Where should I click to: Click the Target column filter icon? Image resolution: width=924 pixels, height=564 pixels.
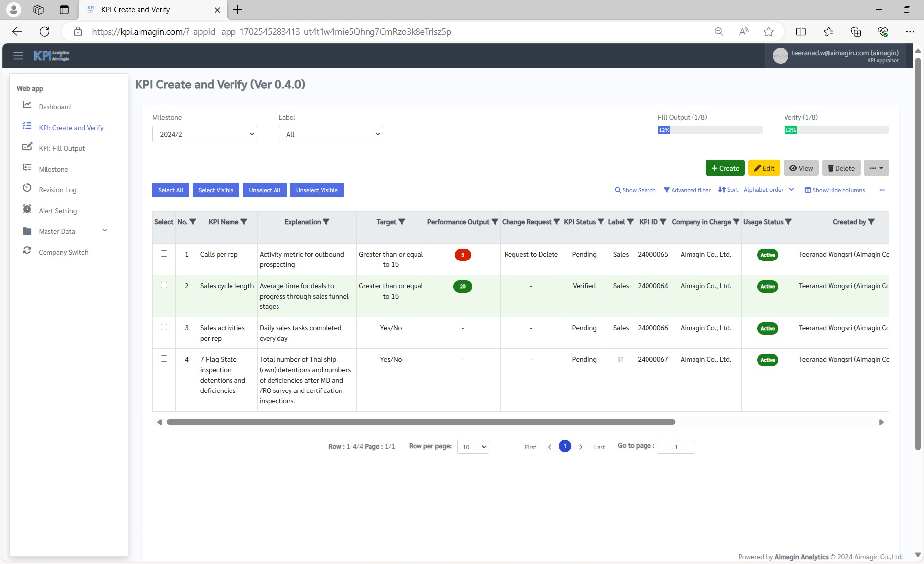tap(402, 222)
